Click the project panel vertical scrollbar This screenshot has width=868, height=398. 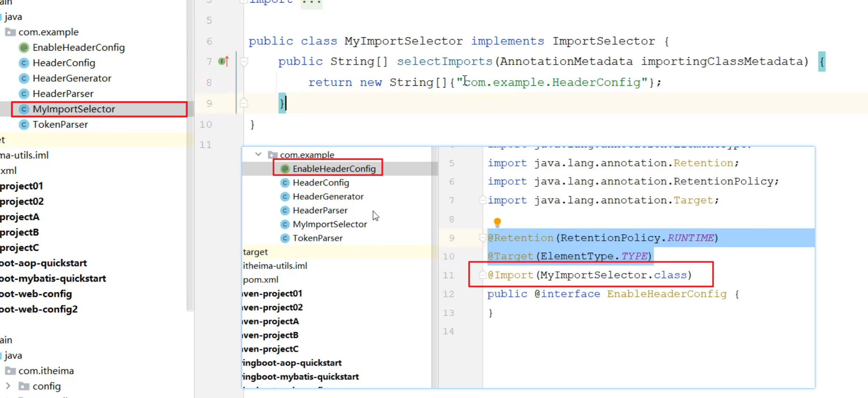click(190, 155)
